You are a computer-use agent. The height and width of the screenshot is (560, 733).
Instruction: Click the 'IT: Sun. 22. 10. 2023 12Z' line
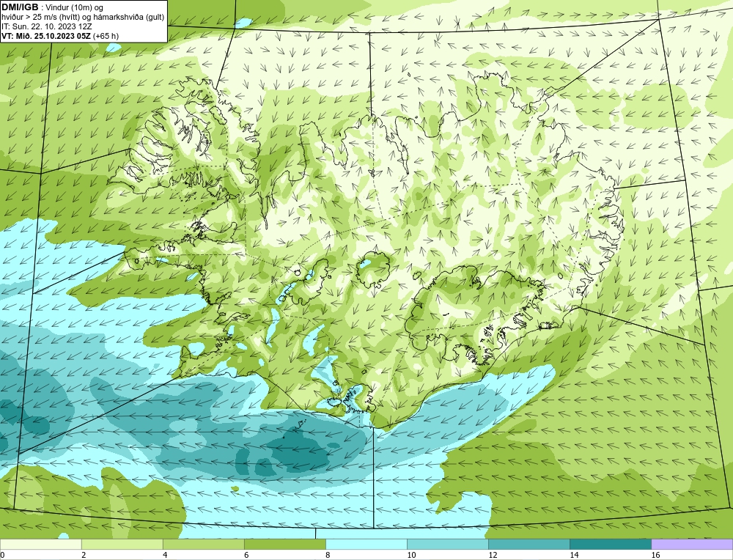click(x=47, y=26)
